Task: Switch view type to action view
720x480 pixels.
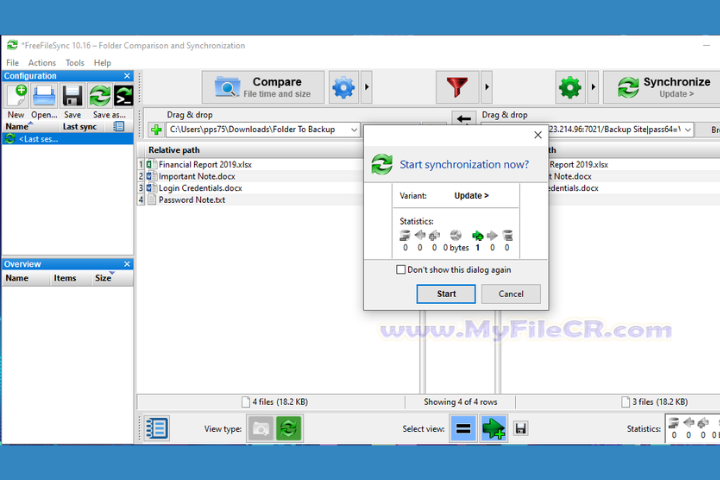Action: (x=288, y=429)
